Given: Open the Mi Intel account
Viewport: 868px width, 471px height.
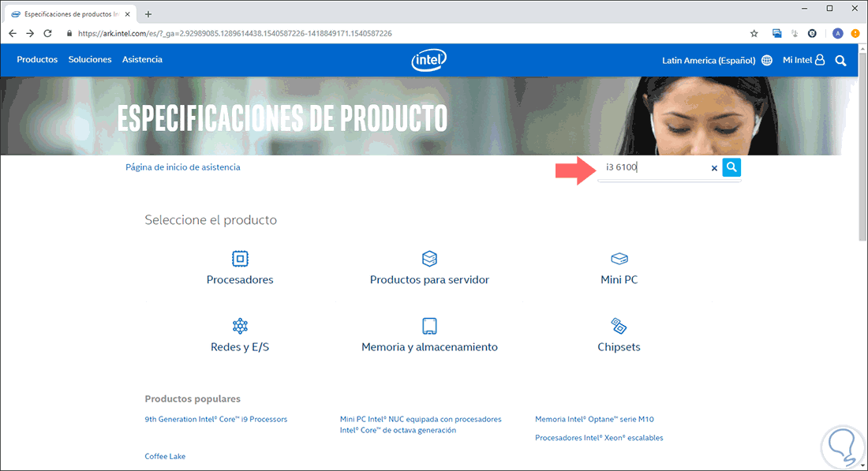Looking at the screenshot, I should (x=803, y=60).
